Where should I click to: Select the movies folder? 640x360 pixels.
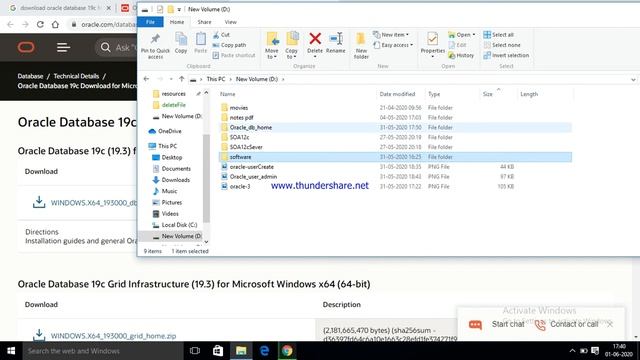click(239, 108)
